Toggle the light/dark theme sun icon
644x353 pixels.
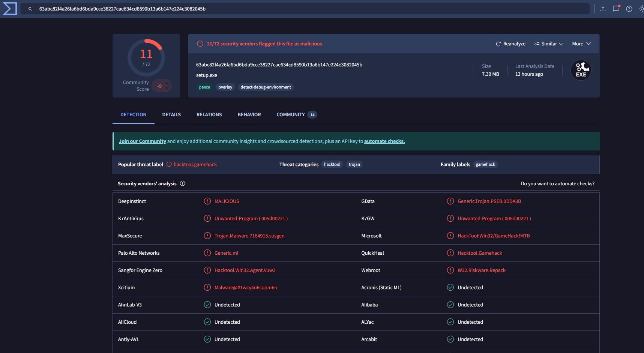tap(641, 9)
